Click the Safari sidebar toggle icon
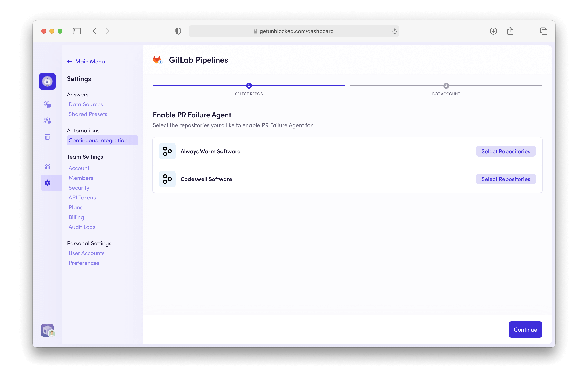Screen dimensions: 588x372 tap(77, 31)
